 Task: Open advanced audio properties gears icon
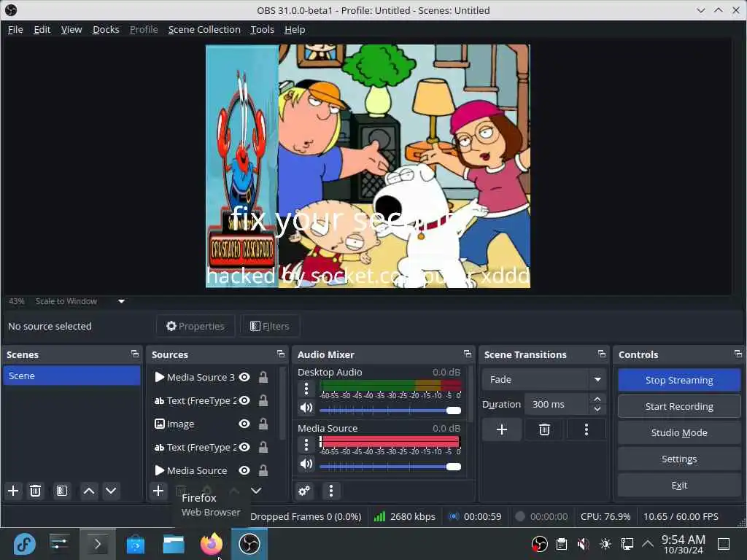304,491
